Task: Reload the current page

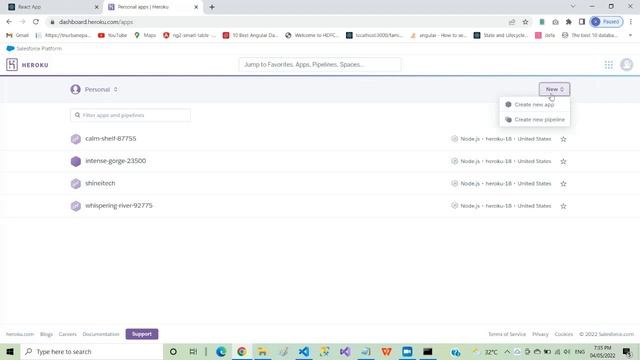Action: coord(36,22)
